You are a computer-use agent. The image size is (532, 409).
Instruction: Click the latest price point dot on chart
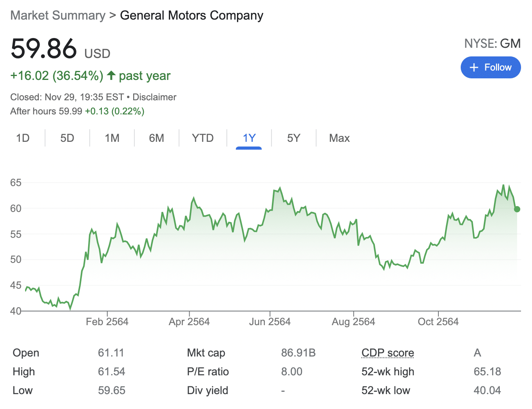[517, 209]
